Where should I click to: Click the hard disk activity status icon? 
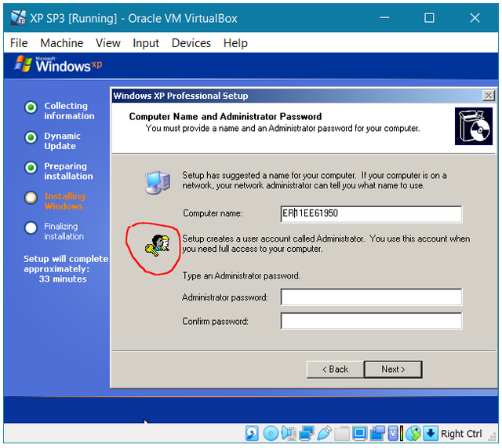[x=252, y=433]
